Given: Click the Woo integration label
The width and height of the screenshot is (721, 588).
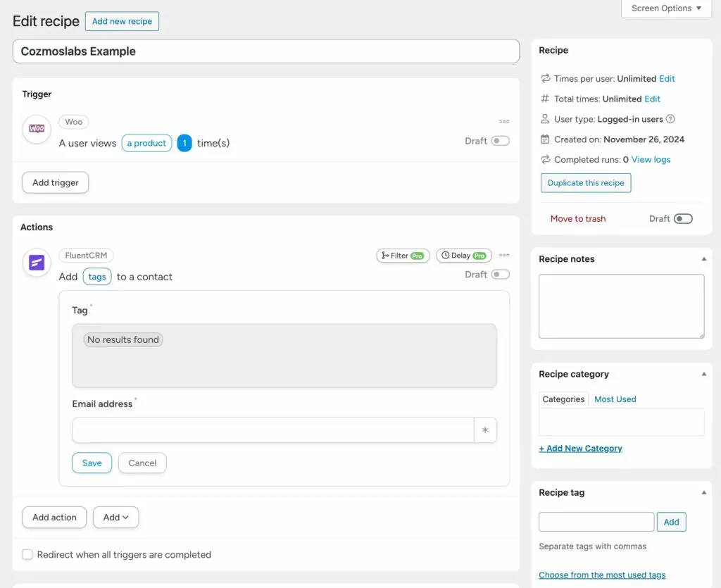Looking at the screenshot, I should 73,122.
